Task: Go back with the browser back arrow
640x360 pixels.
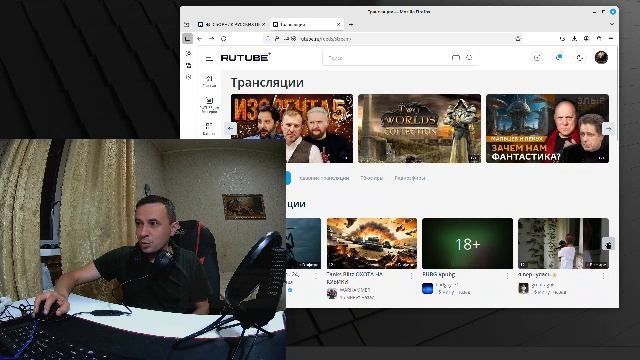Action: click(x=200, y=38)
